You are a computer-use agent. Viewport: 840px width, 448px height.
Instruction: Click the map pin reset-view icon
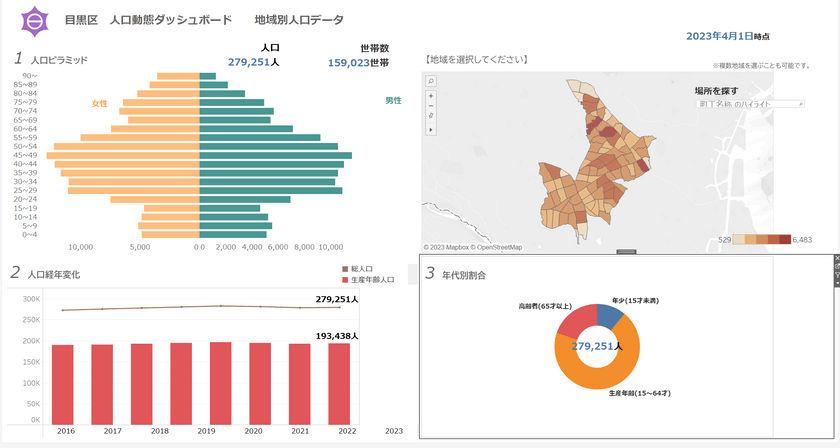coord(431,118)
